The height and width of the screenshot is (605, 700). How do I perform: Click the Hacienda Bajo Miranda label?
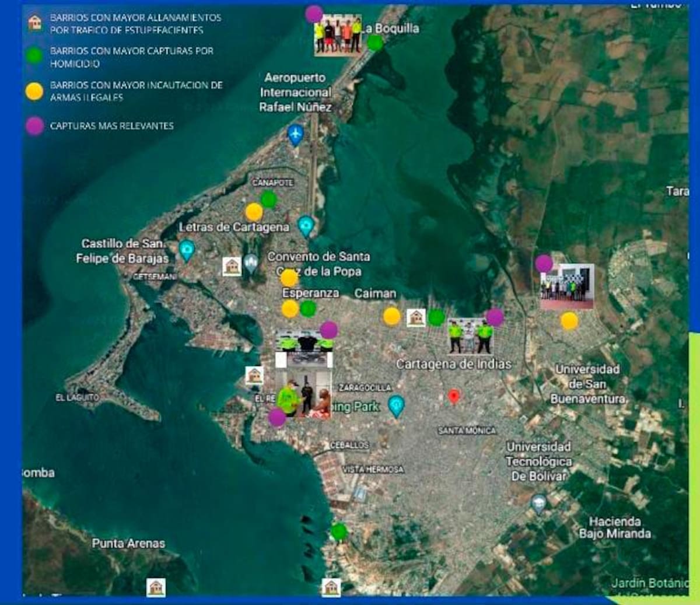pos(615,527)
